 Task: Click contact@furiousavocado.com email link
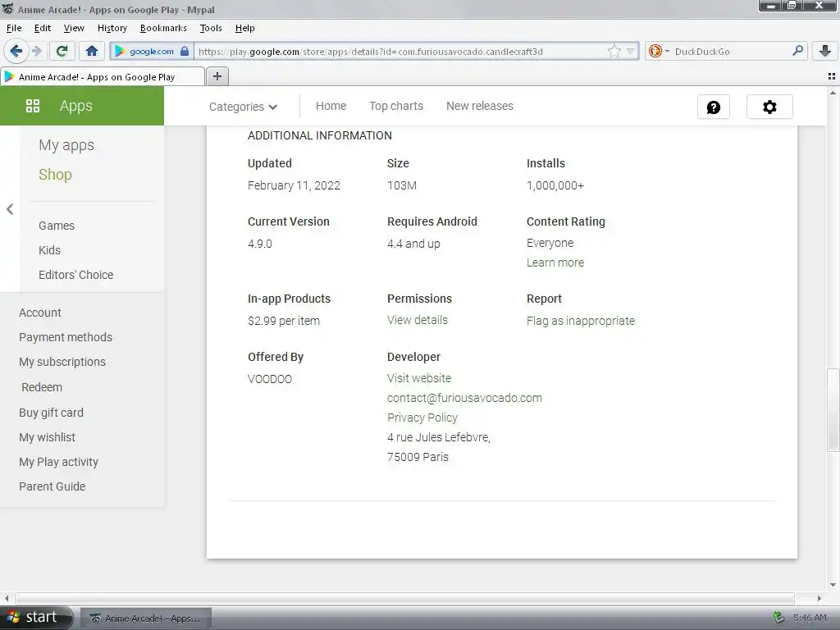[464, 398]
